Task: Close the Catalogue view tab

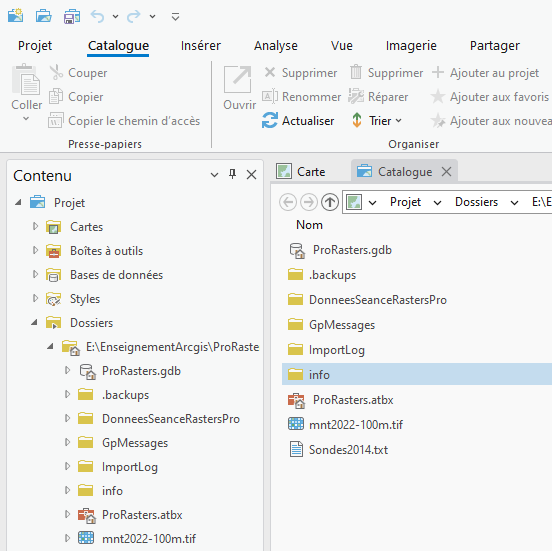Action: point(446,172)
